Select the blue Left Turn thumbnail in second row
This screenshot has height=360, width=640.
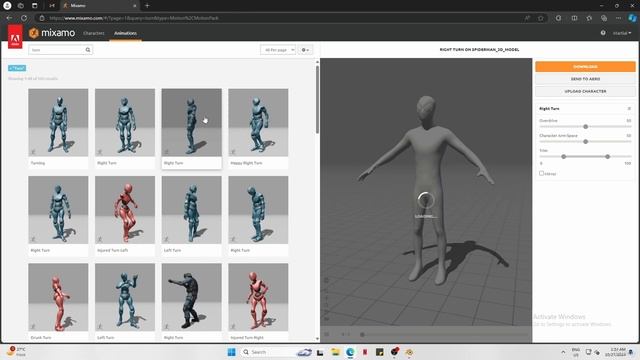pos(191,210)
